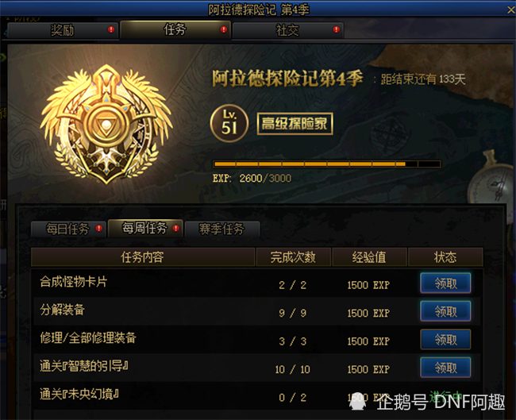Image resolution: width=516 pixels, height=420 pixels.
Task: Click red alert dot on 每日任务 tab
Action: click(x=98, y=228)
